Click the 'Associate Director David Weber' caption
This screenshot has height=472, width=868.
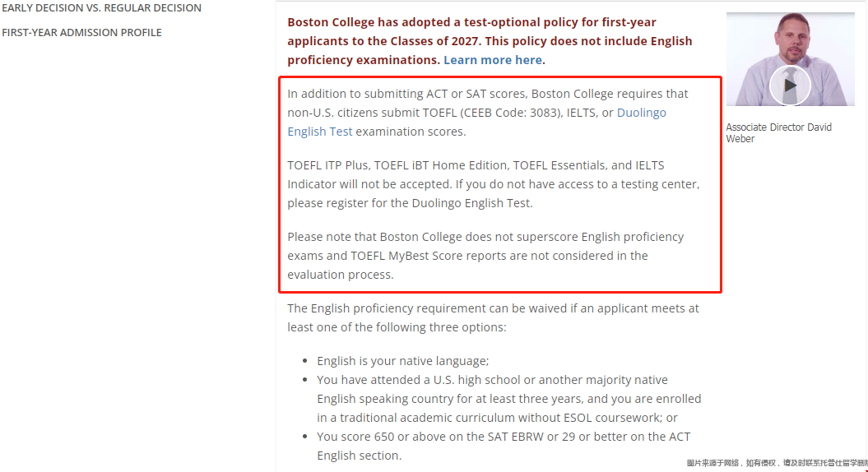click(x=779, y=133)
